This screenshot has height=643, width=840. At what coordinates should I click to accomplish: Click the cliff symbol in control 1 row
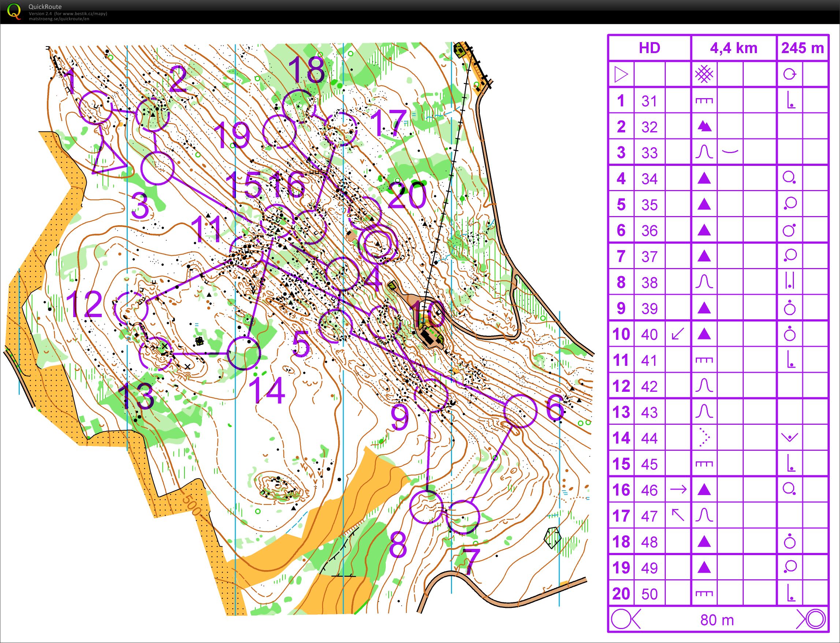pyautogui.click(x=704, y=101)
